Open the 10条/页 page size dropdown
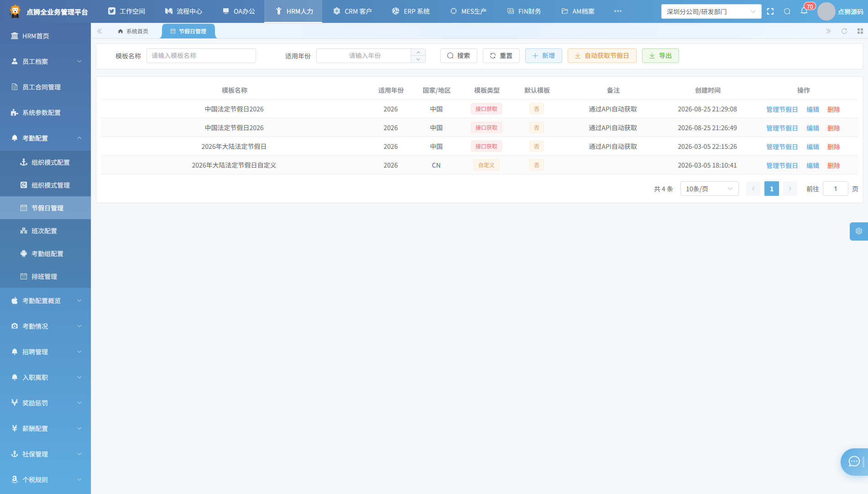 (709, 189)
